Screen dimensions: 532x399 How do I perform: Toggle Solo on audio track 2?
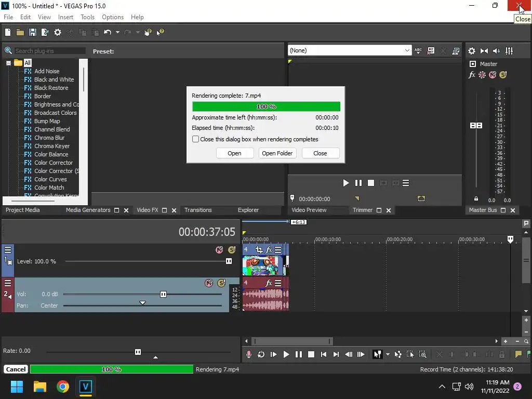pos(221,283)
